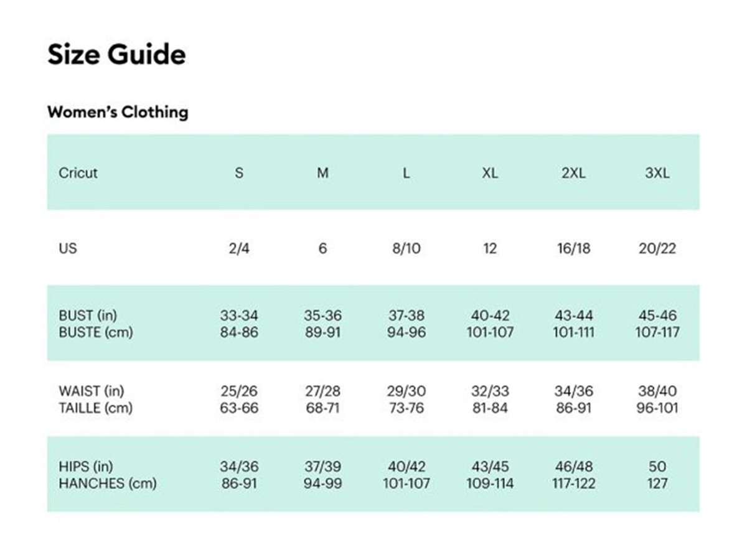Viewport: 747px width, 560px height.
Task: Select the 43/45 hips measurement cell
Action: coord(490,467)
